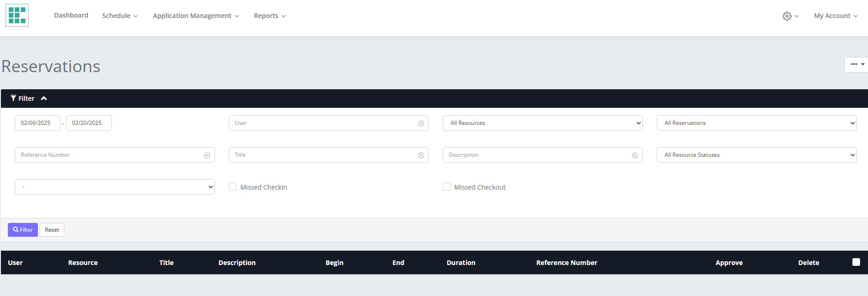Open the Reports menu

(x=269, y=16)
